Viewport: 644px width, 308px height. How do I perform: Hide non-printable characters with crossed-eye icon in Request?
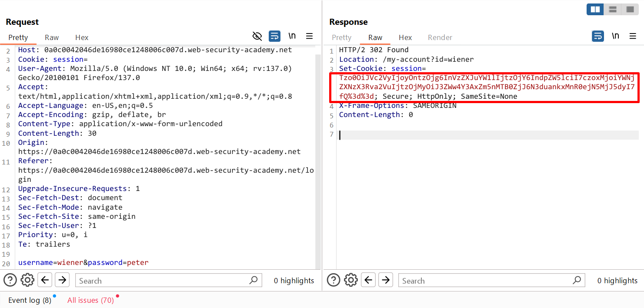click(x=257, y=36)
